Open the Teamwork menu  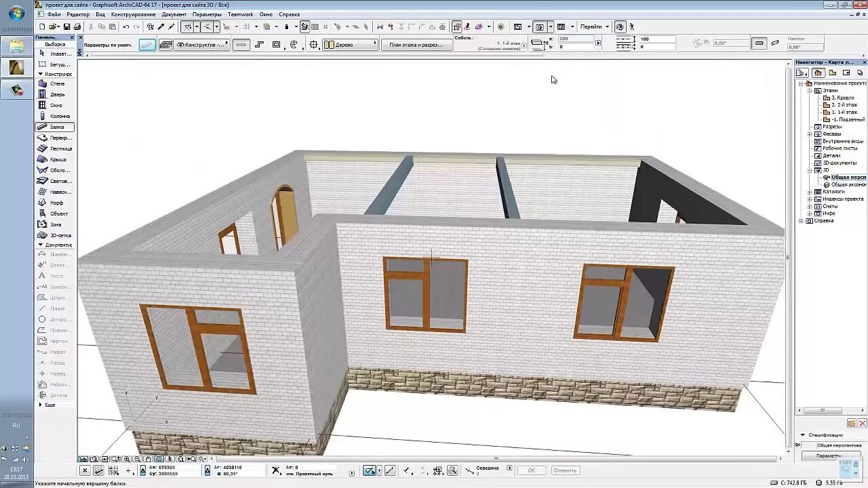click(240, 14)
